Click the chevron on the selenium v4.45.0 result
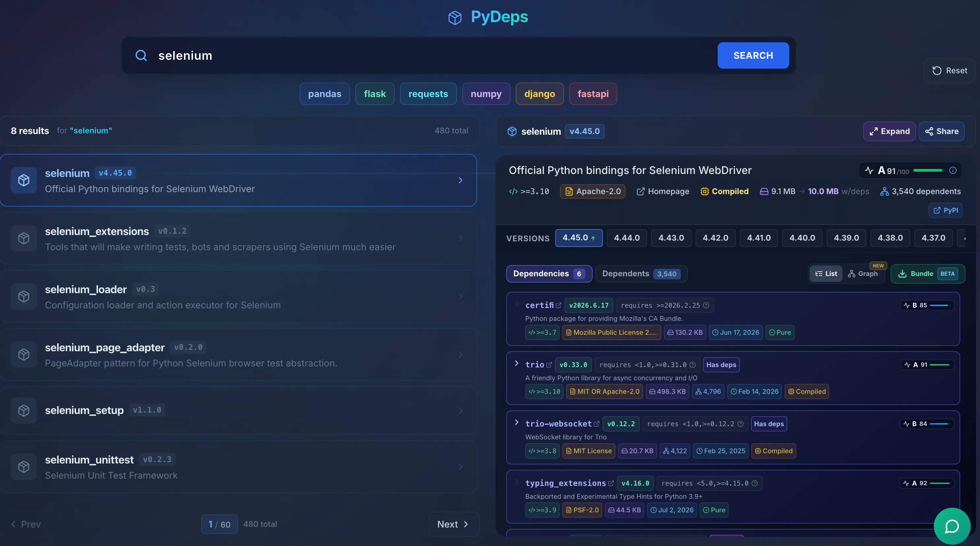 (x=460, y=180)
